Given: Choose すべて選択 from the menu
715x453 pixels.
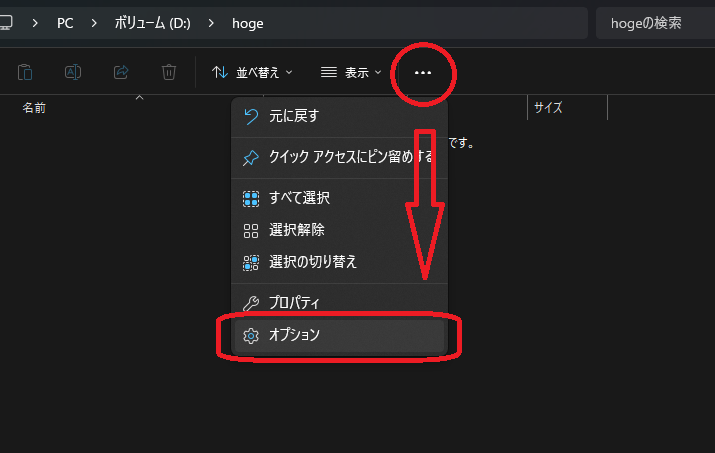Looking at the screenshot, I should (339, 198).
